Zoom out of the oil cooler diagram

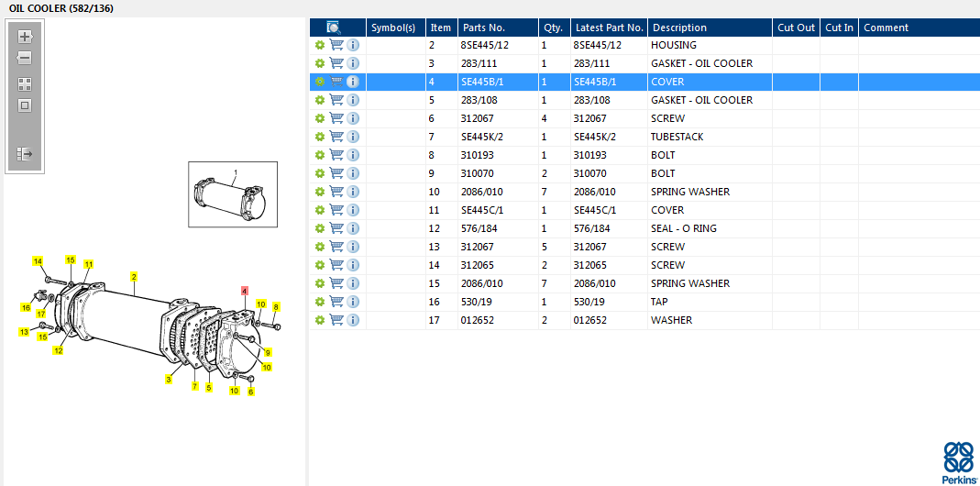click(25, 58)
